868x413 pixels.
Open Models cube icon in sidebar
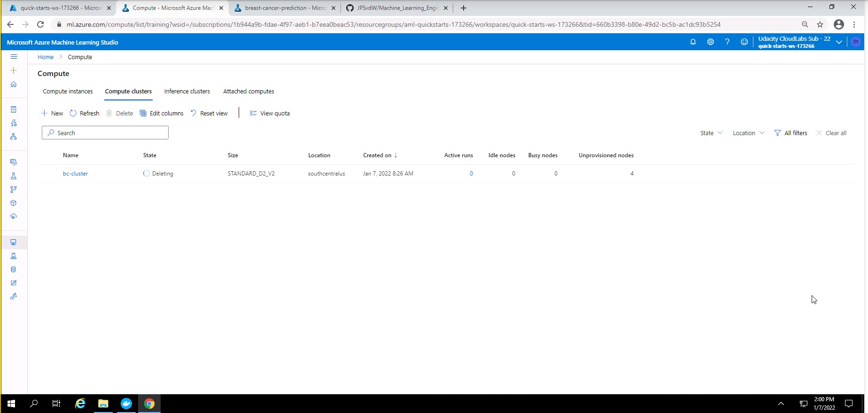[14, 203]
